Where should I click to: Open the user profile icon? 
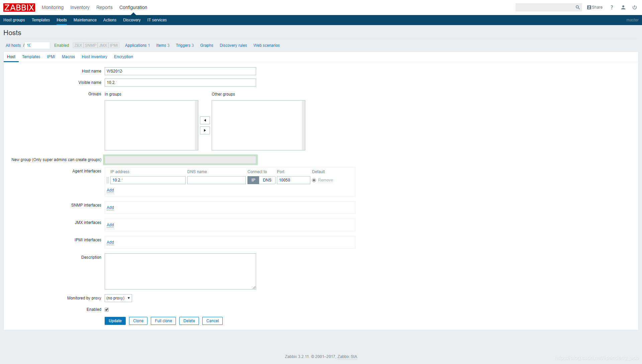pos(623,7)
